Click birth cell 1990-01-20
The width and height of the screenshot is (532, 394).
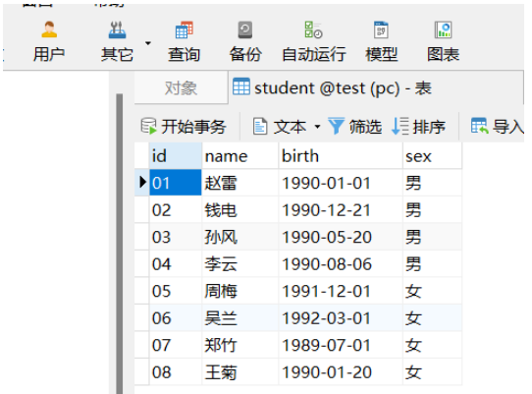[x=341, y=372]
